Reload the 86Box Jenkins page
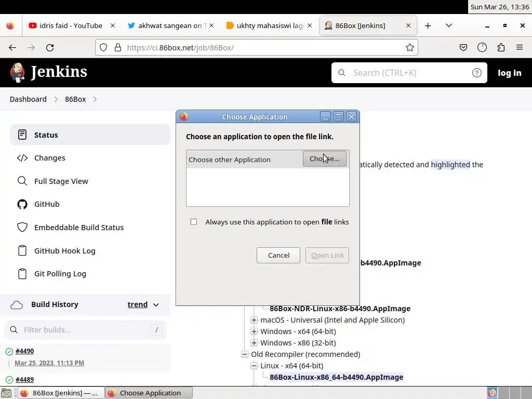Viewport: 532px width, 399px height. 50,47
